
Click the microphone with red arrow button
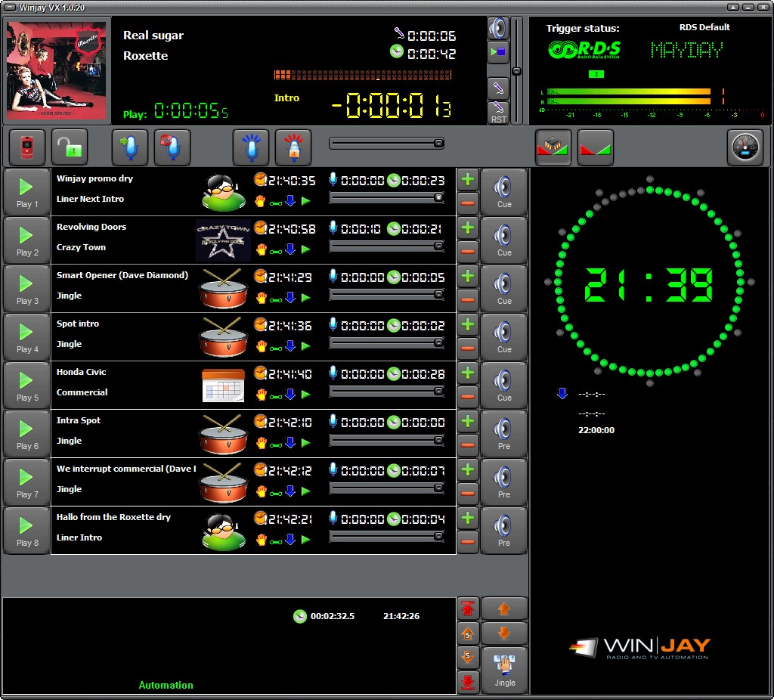point(172,147)
